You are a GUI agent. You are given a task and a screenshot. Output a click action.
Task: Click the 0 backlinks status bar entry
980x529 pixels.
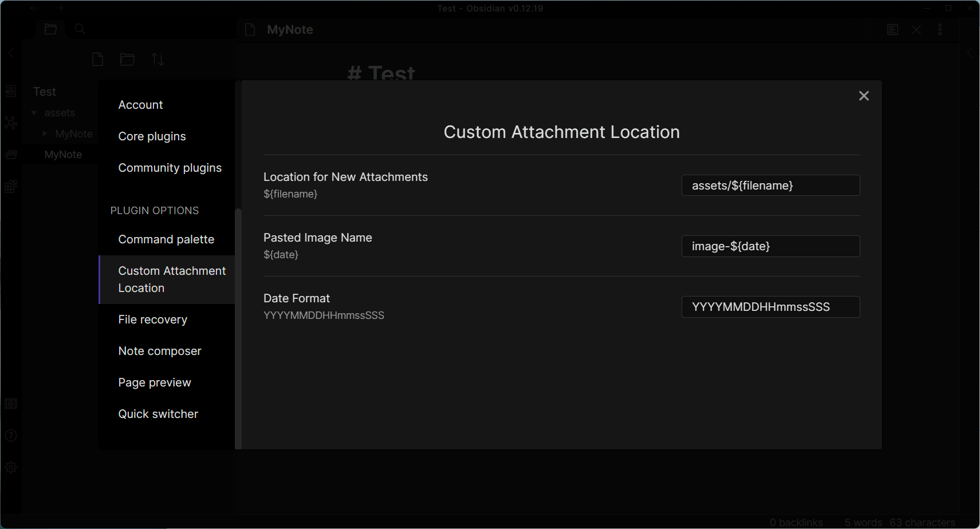(x=796, y=522)
